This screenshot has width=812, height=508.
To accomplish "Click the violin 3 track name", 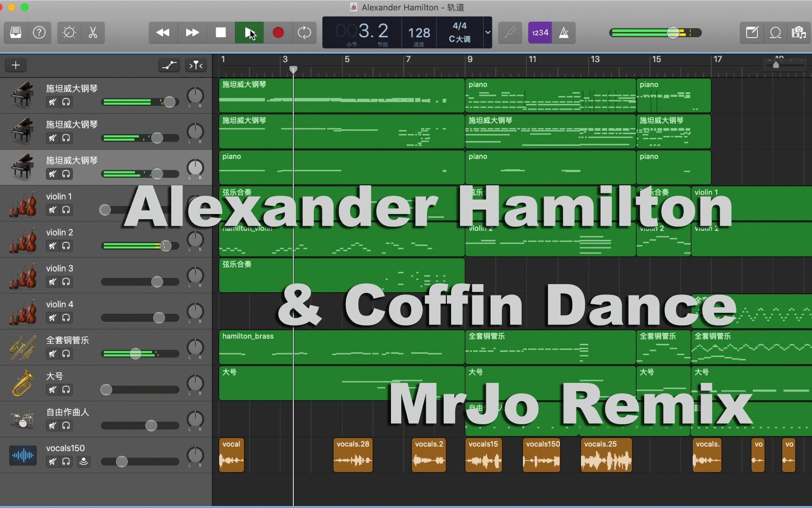I will click(x=60, y=268).
